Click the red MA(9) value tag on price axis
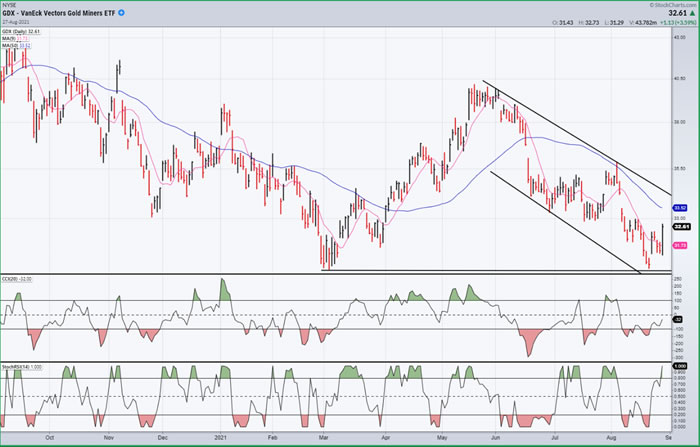The width and height of the screenshot is (700, 447). point(678,245)
